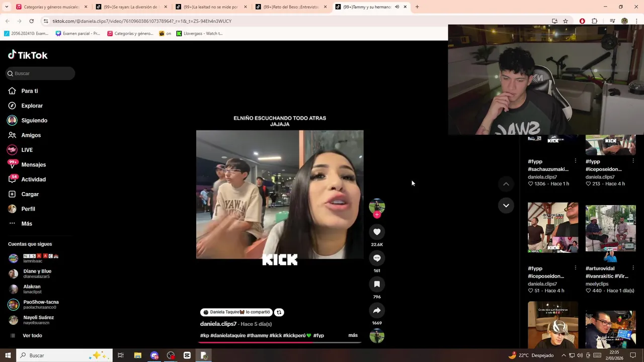
Task: Click the Daniela Taquire lo compartió pill
Action: (x=236, y=312)
